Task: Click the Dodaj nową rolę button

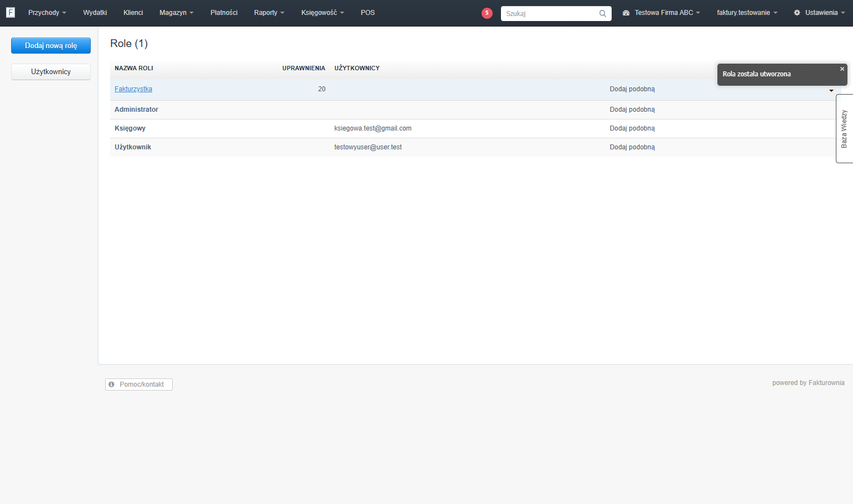Action: point(51,46)
